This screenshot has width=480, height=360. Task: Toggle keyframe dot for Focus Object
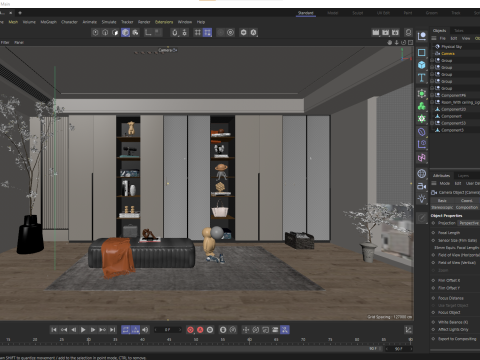(433, 312)
